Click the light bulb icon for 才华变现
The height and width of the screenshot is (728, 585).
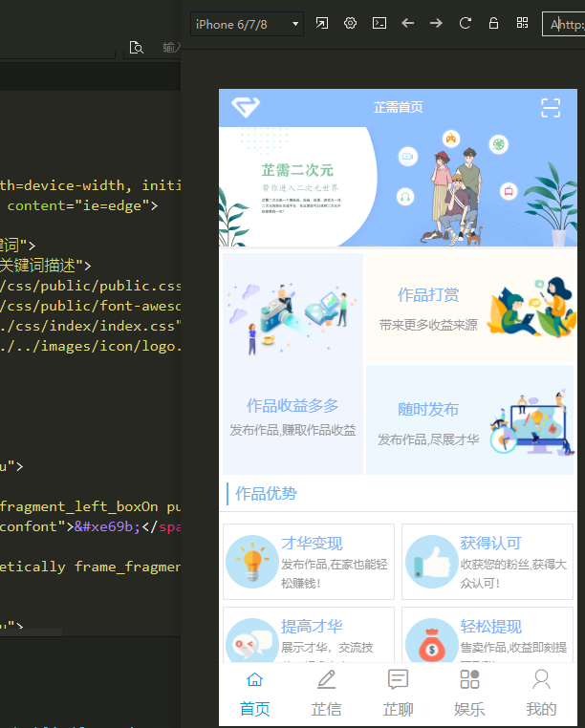252,562
